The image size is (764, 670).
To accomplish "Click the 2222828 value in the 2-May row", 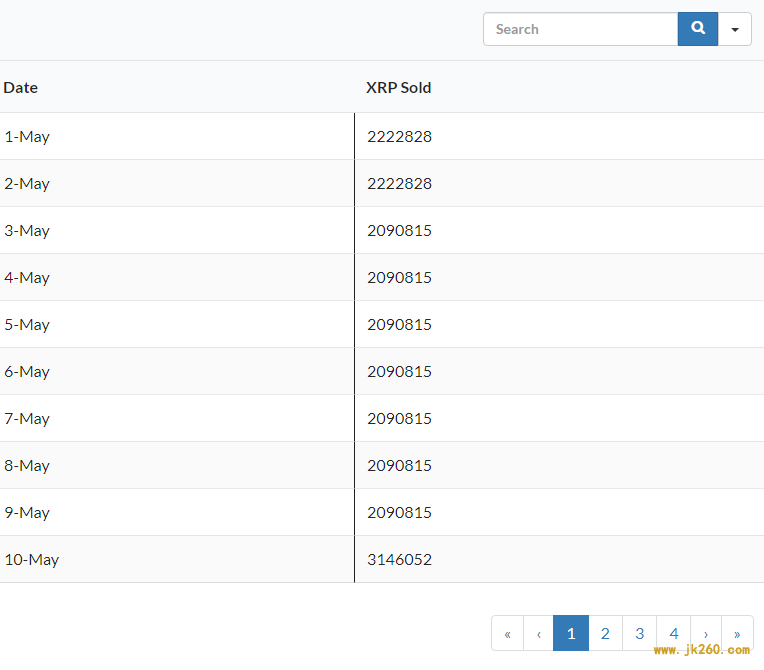I will point(400,184).
